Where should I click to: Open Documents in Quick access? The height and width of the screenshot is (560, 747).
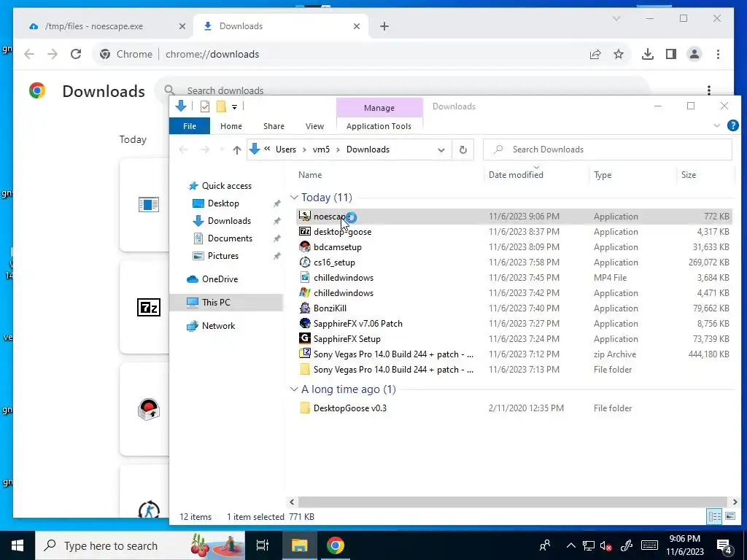click(x=230, y=238)
